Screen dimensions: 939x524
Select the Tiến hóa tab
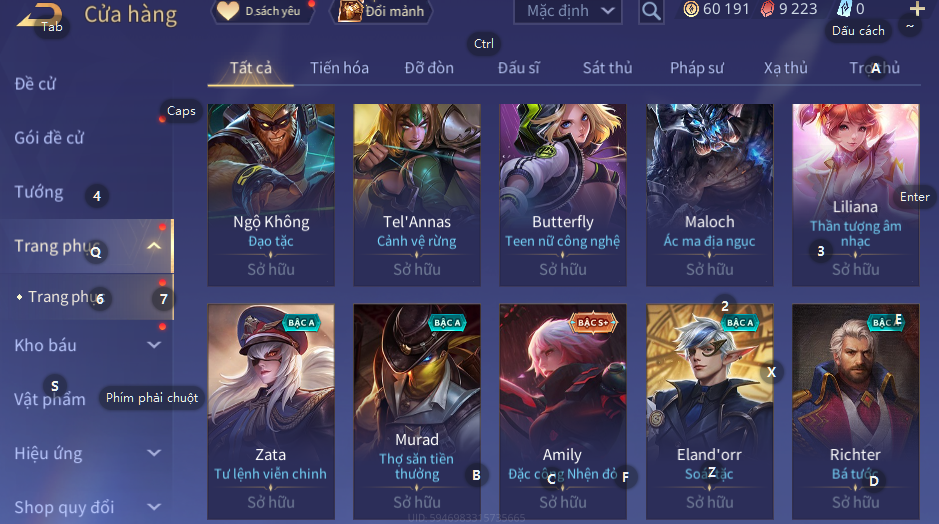point(339,68)
